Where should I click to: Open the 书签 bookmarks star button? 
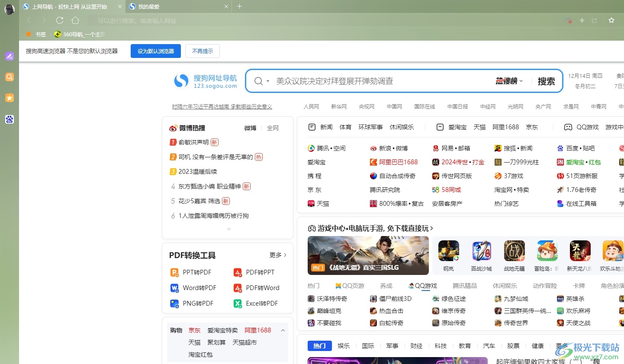(36, 34)
